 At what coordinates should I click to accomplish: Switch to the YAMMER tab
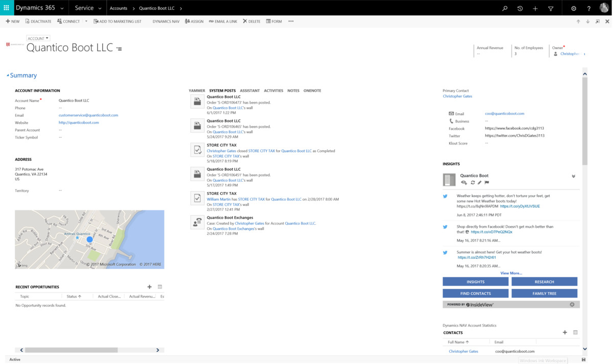[x=197, y=90]
